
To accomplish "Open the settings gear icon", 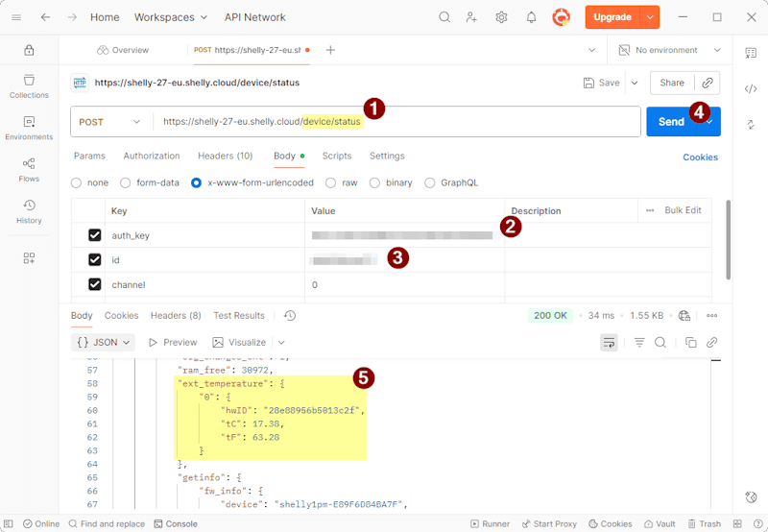I will click(501, 17).
